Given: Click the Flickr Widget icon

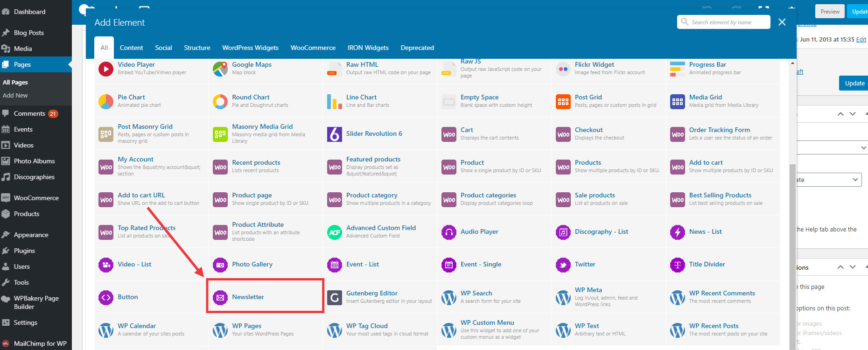Looking at the screenshot, I should [x=563, y=69].
